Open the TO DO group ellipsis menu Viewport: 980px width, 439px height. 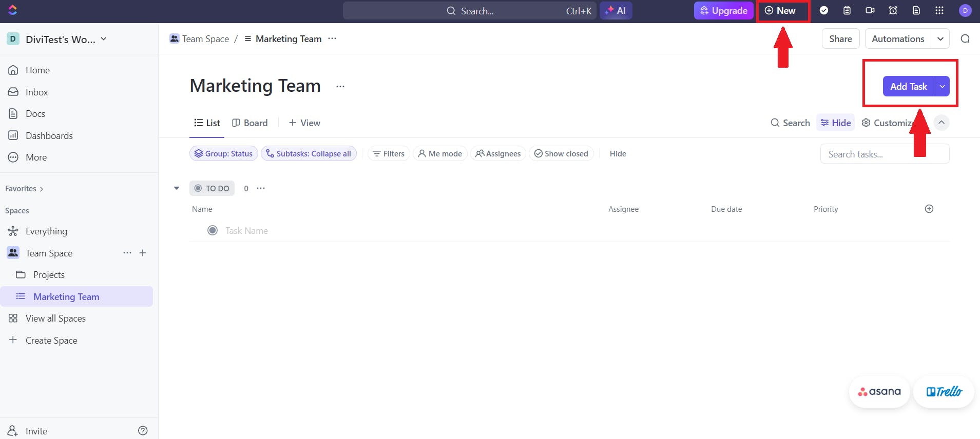261,188
